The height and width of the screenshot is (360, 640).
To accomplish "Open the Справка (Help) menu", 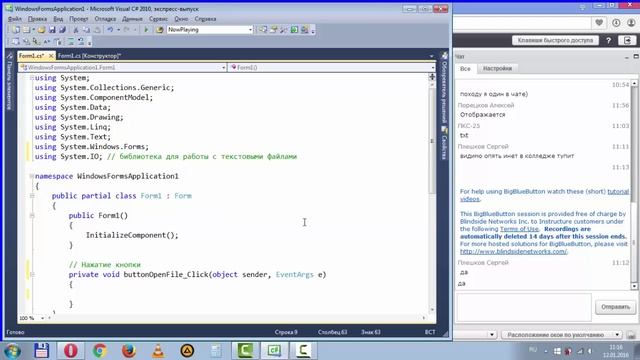I will tap(205, 19).
